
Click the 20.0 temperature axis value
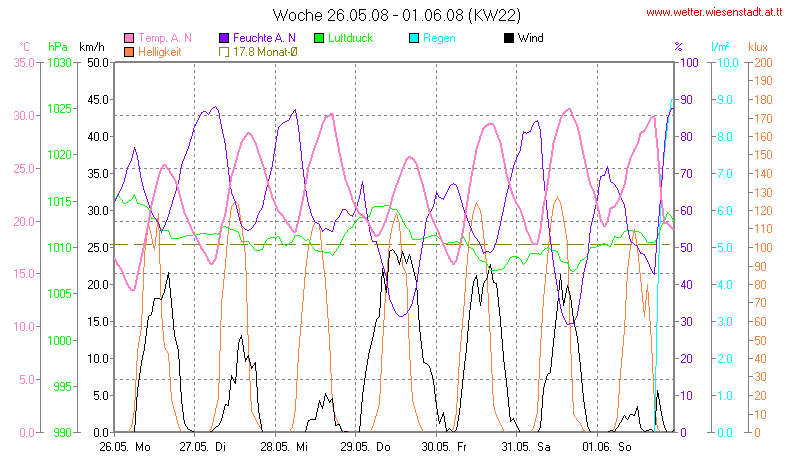24,221
